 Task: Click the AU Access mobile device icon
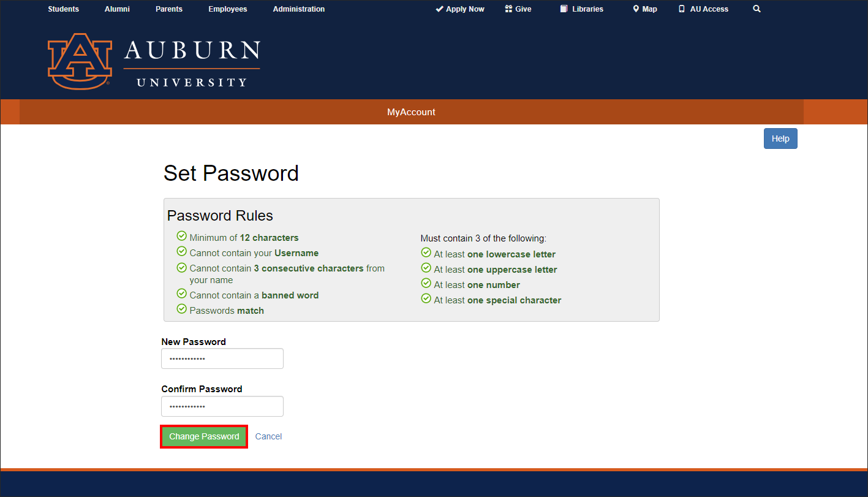point(681,9)
